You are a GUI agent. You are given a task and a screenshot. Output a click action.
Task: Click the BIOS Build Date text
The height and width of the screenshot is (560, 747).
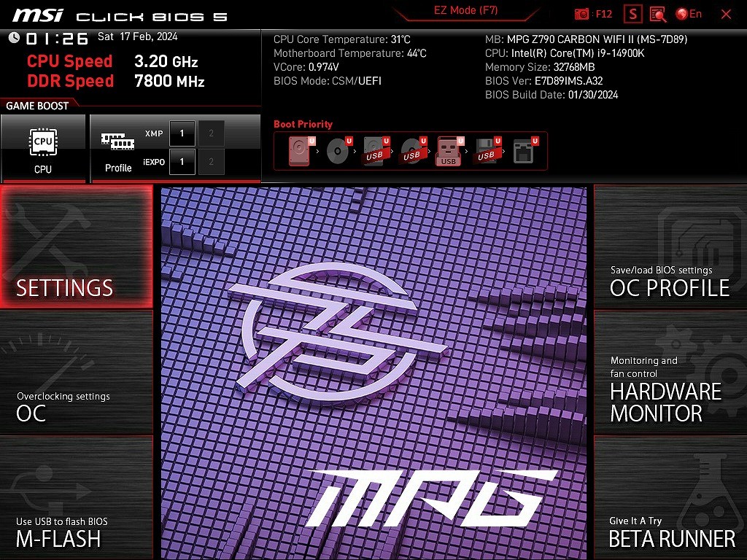[x=551, y=95]
